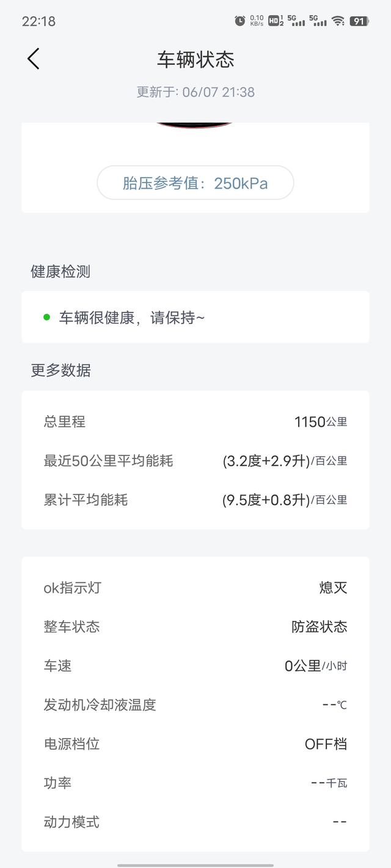Open the 胎压参考值 250kPa pill button

[x=195, y=183]
